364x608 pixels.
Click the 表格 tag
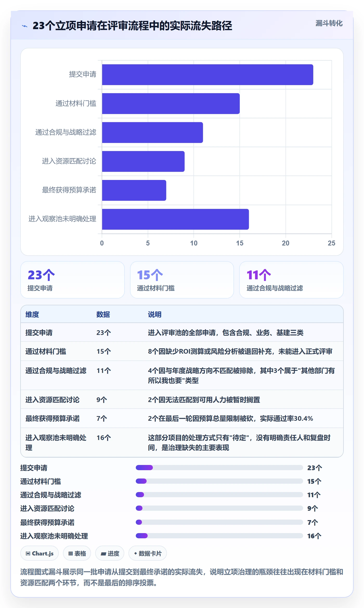pyautogui.click(x=77, y=553)
